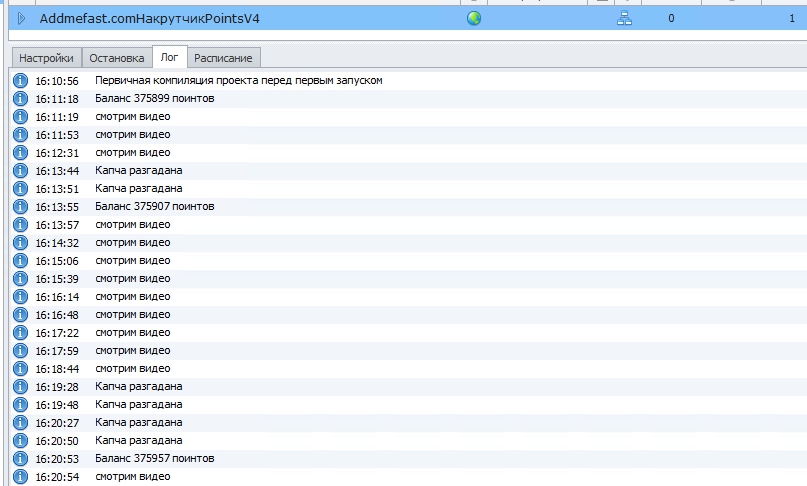
Task: Select 'Капча разгадана' message at 16:19:28
Action: pos(139,386)
